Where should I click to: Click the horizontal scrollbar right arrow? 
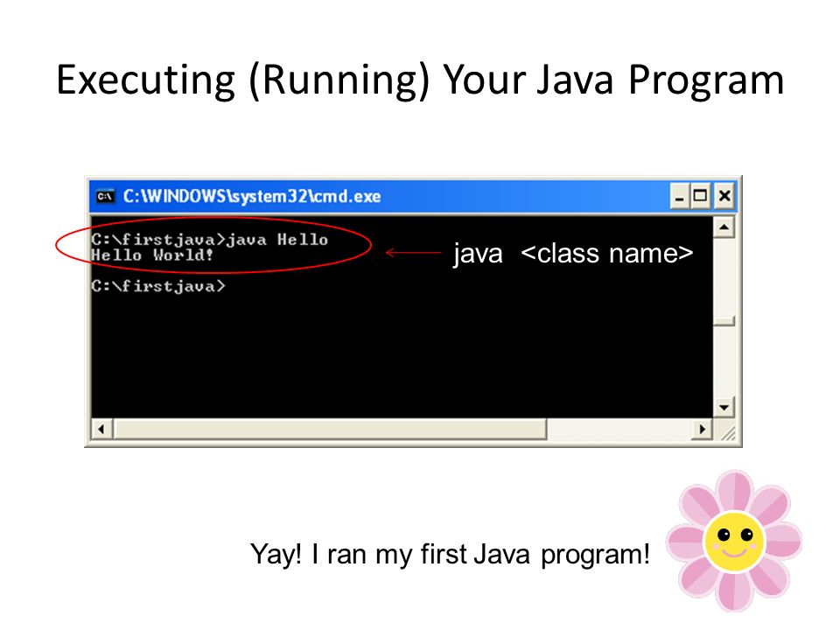click(703, 429)
